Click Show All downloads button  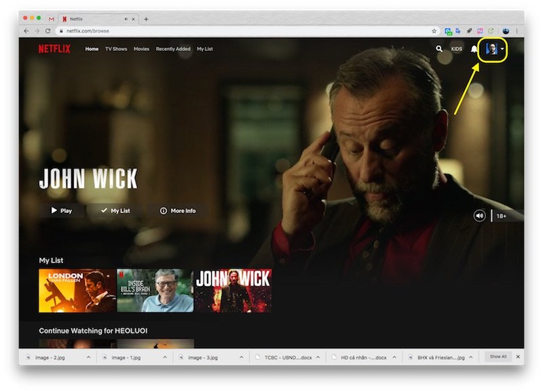(x=498, y=357)
